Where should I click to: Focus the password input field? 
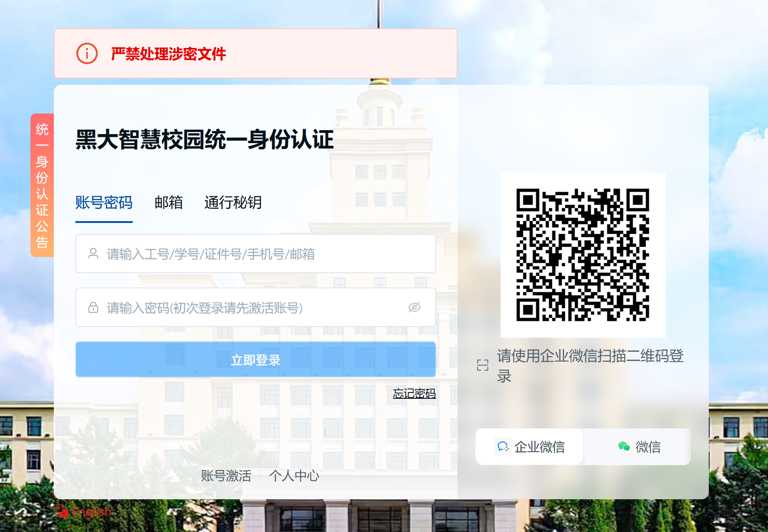pyautogui.click(x=256, y=307)
